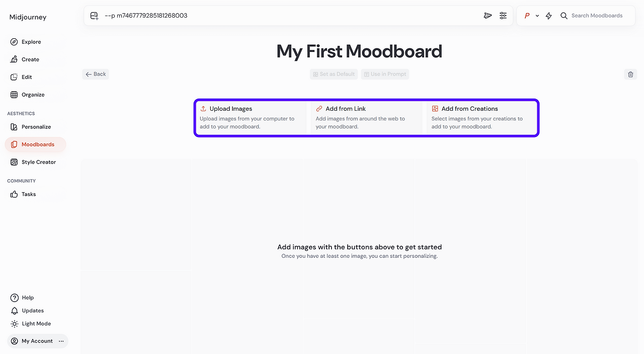Click the Search Moodboards field
Viewport: 644px width, 354px height.
pos(597,16)
